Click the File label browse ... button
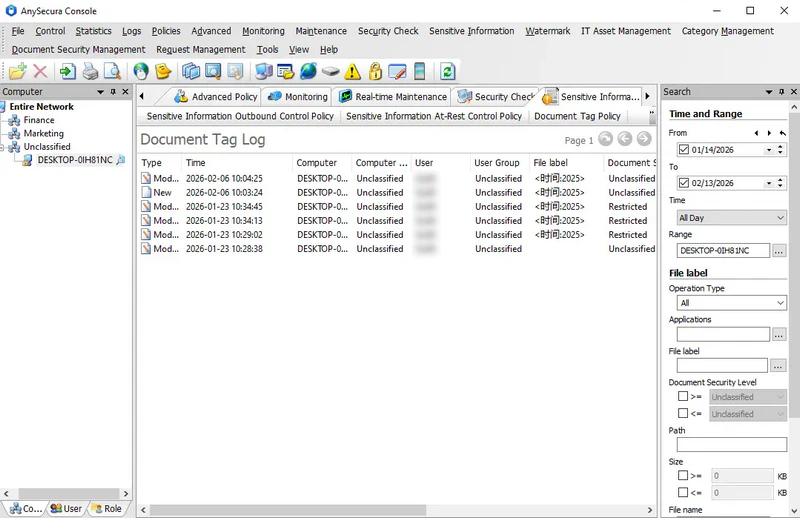Screen dimensions: 800x518 coord(778,366)
